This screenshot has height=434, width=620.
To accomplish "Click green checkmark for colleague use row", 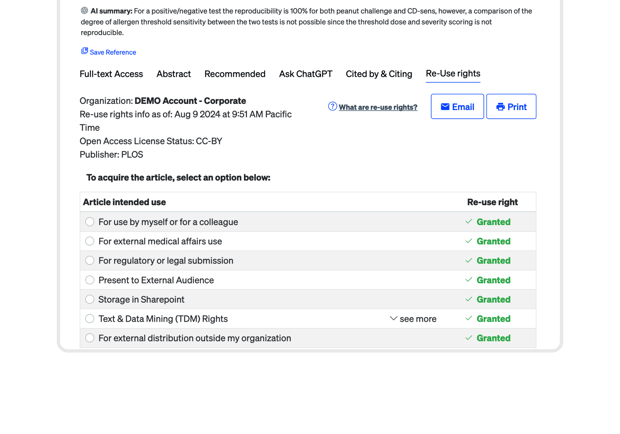I will tap(469, 222).
